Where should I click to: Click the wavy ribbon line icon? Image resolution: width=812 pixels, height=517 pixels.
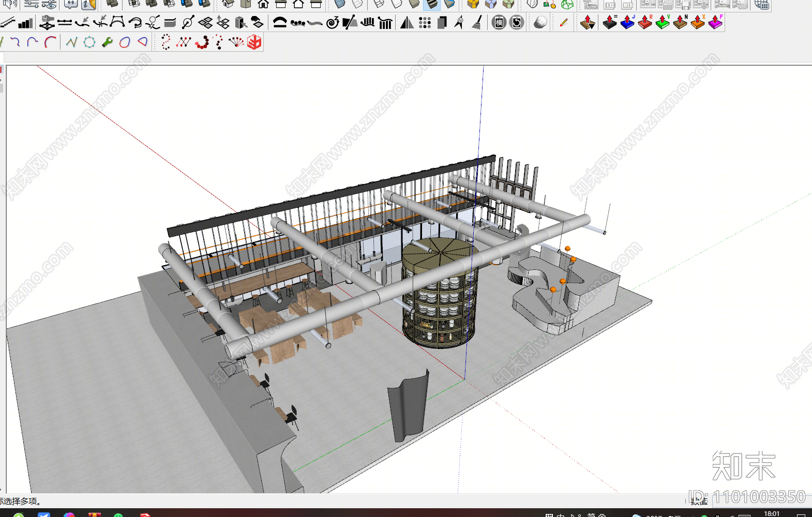[314, 22]
